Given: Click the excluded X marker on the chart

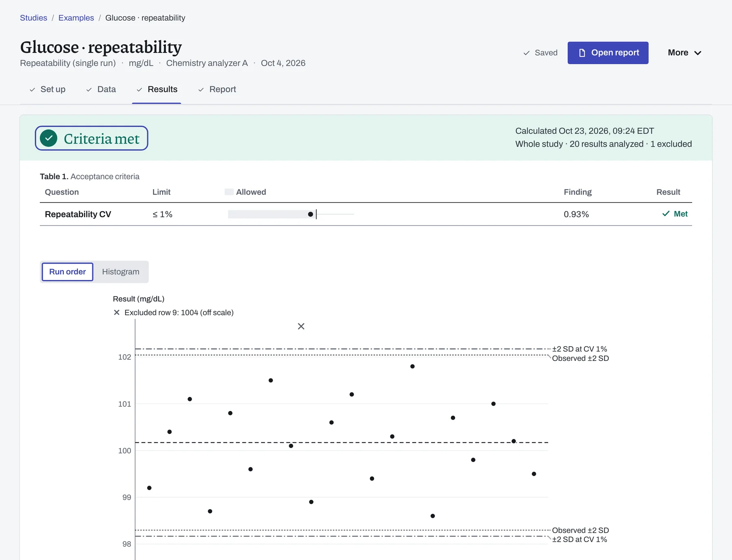Looking at the screenshot, I should pyautogui.click(x=301, y=326).
